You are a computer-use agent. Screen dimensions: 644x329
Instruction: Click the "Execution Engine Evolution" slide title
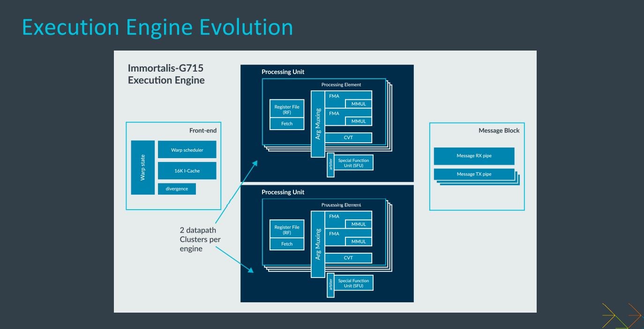tap(157, 27)
